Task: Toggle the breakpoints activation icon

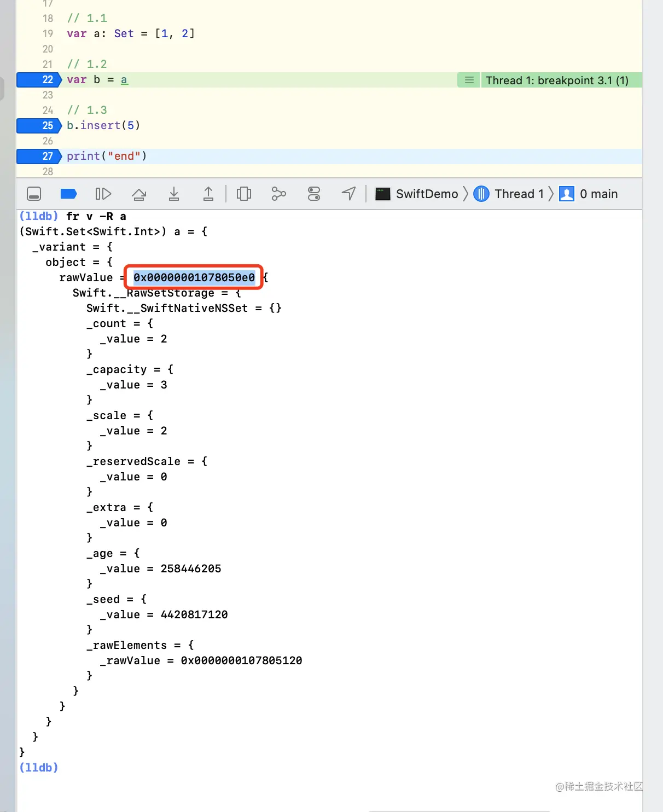Action: pyautogui.click(x=68, y=194)
